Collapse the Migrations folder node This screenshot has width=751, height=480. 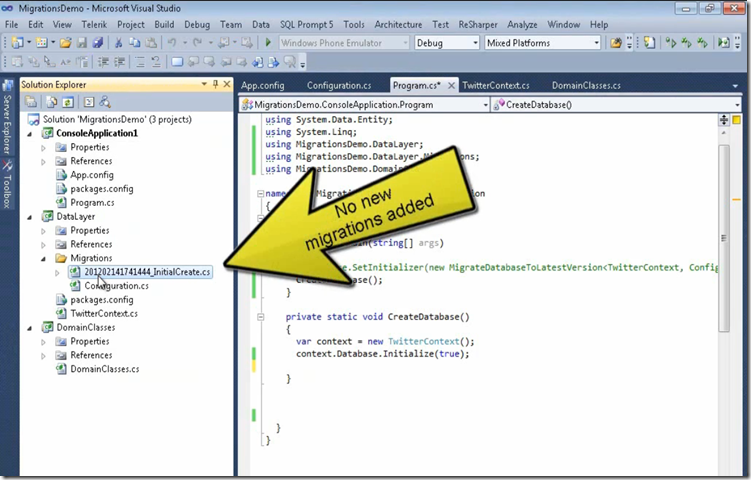[x=44, y=259]
